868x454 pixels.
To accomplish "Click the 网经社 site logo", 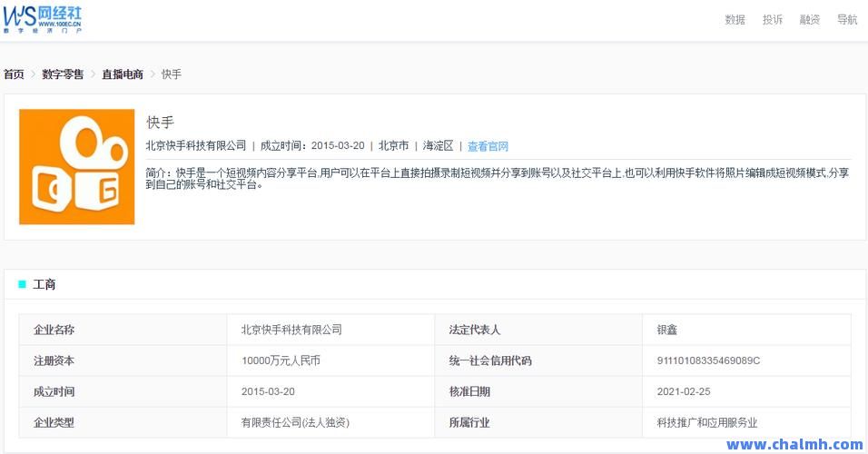I will [x=44, y=18].
